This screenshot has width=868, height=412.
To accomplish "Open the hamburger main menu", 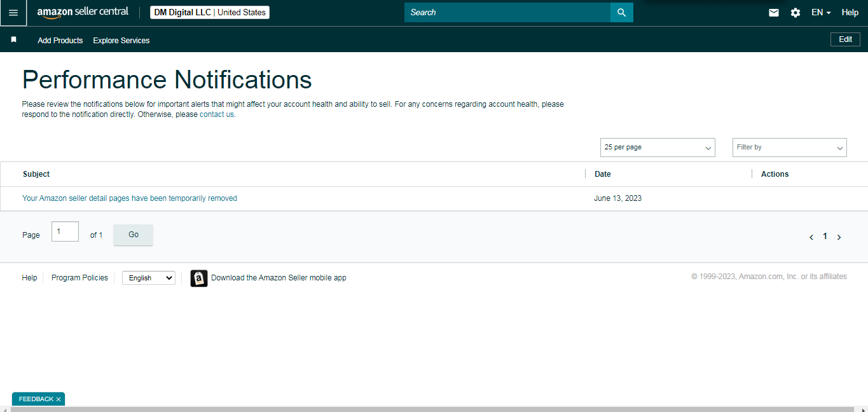I will (x=13, y=13).
